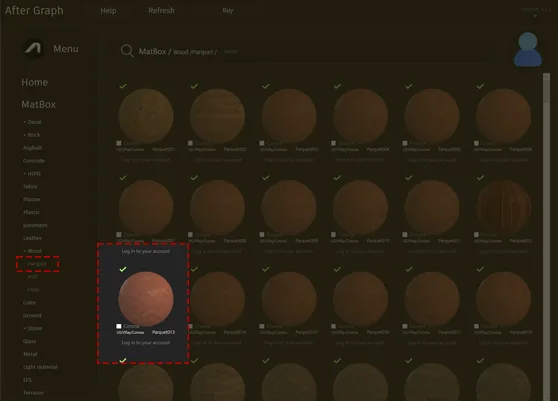The image size is (558, 401).
Task: Tick the Corona checkbox for Parquet001
Action: pos(119,143)
